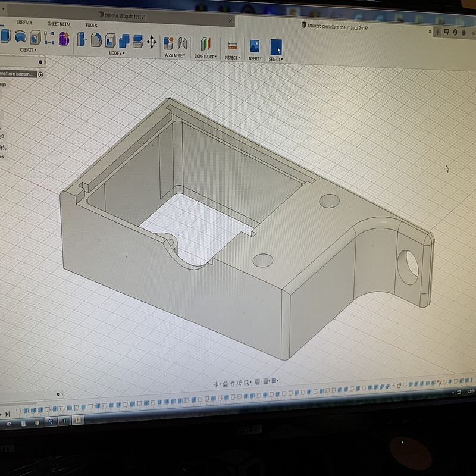Select the Revolve tool icon
The width and height of the screenshot is (476, 476).
click(x=21, y=37)
